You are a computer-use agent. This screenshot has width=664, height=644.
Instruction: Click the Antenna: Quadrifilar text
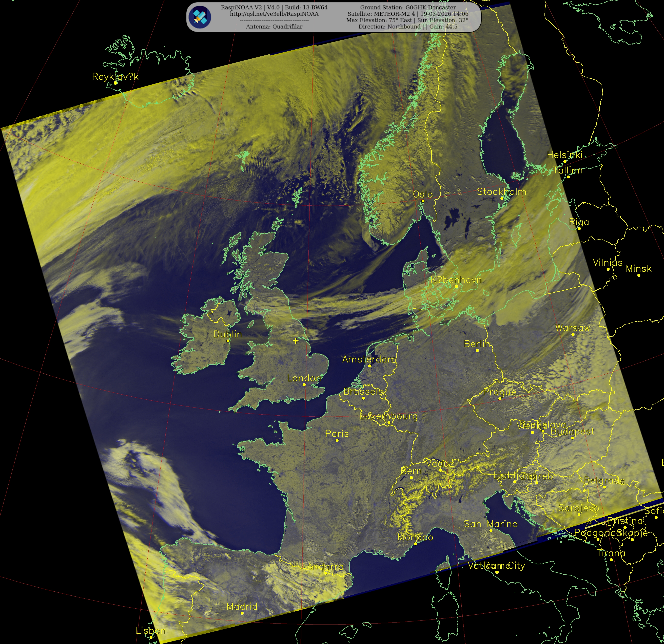pos(274,27)
